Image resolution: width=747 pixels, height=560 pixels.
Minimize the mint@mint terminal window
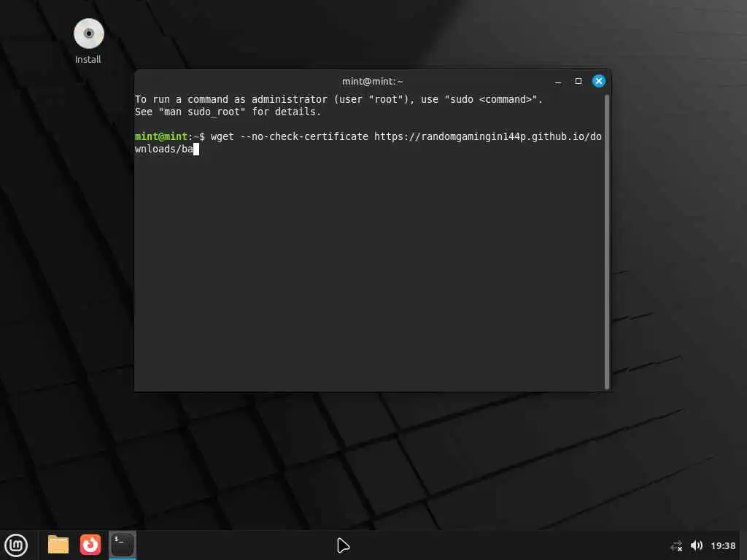point(558,82)
